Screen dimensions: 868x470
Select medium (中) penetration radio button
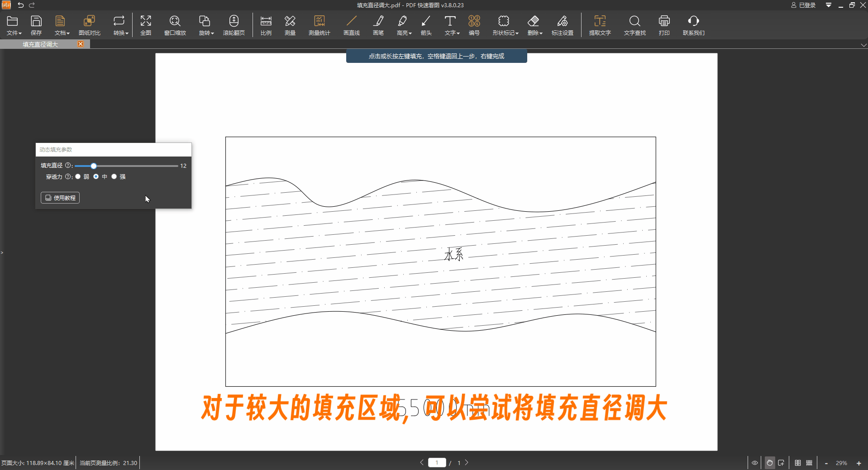[96, 177]
